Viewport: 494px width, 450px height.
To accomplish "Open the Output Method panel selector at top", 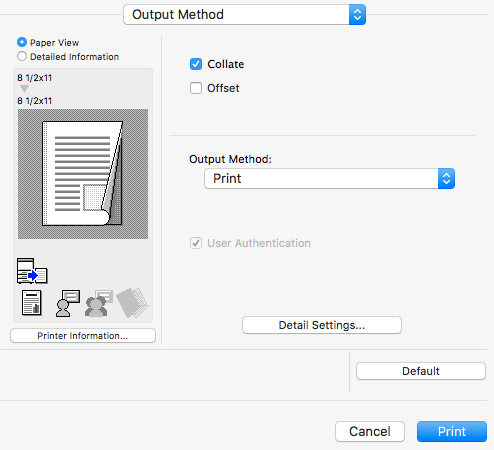I will point(244,15).
